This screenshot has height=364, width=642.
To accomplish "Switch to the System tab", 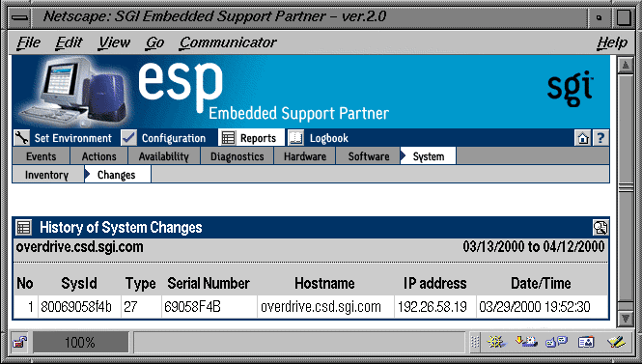I will point(429,156).
